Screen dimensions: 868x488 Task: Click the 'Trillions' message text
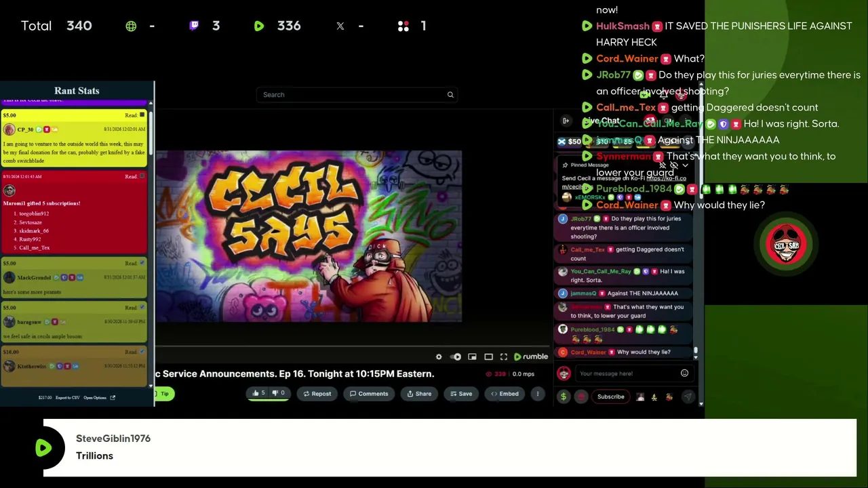coord(94,455)
